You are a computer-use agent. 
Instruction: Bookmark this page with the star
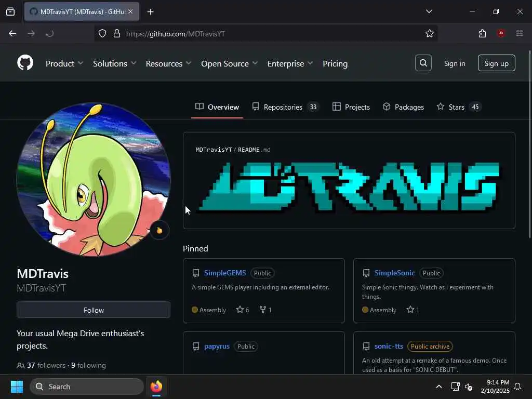click(x=430, y=33)
